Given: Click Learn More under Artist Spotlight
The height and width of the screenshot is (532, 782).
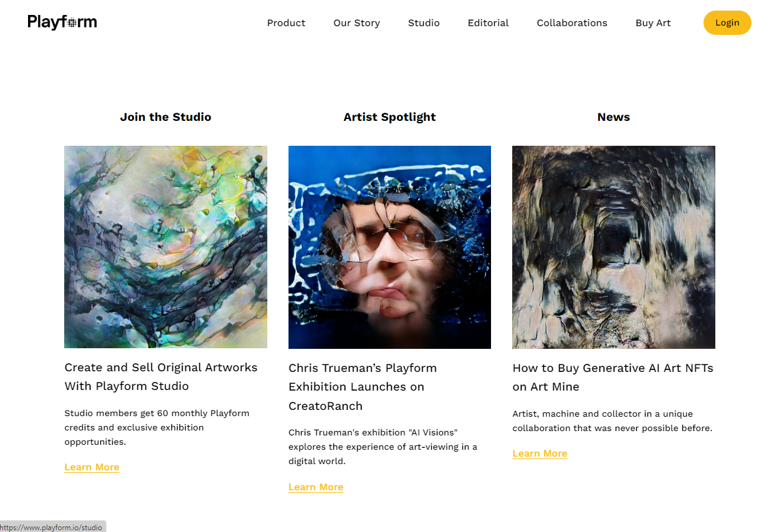Looking at the screenshot, I should coord(316,487).
